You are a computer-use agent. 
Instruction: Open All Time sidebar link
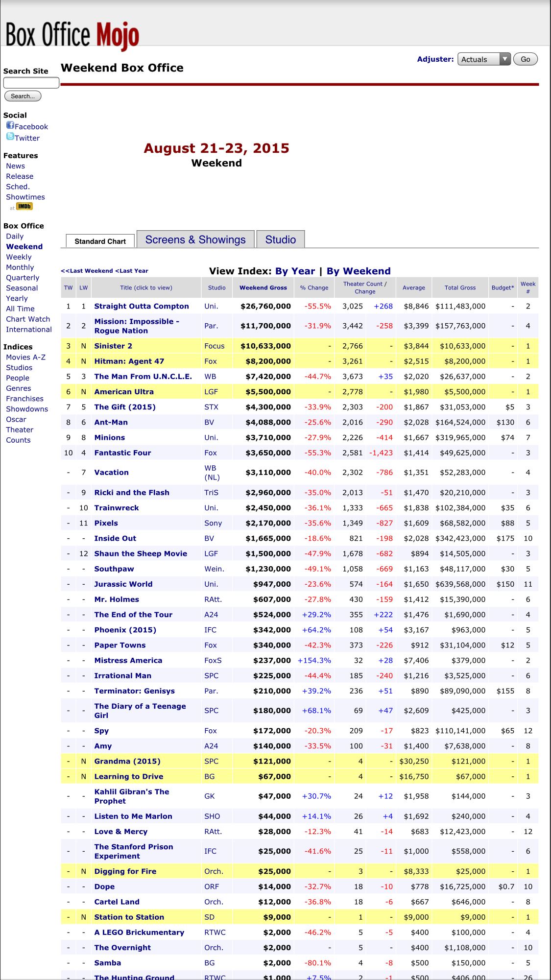pyautogui.click(x=20, y=309)
